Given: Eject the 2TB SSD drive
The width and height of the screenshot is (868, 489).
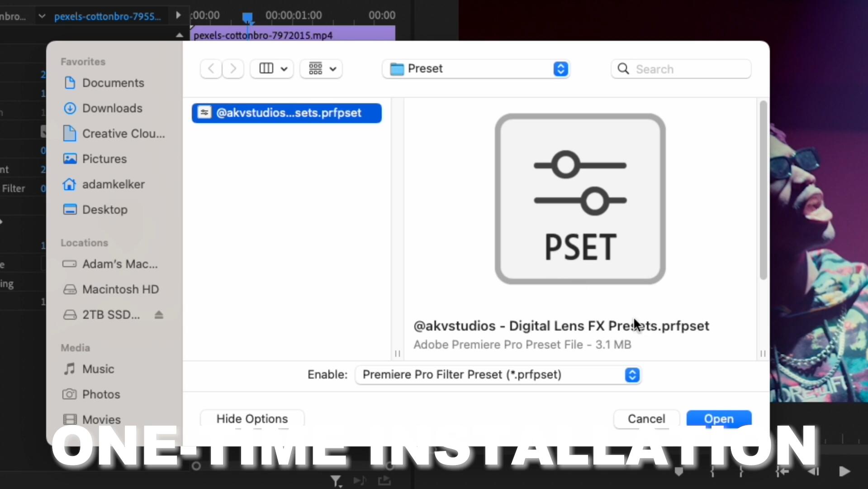Looking at the screenshot, I should [x=159, y=315].
